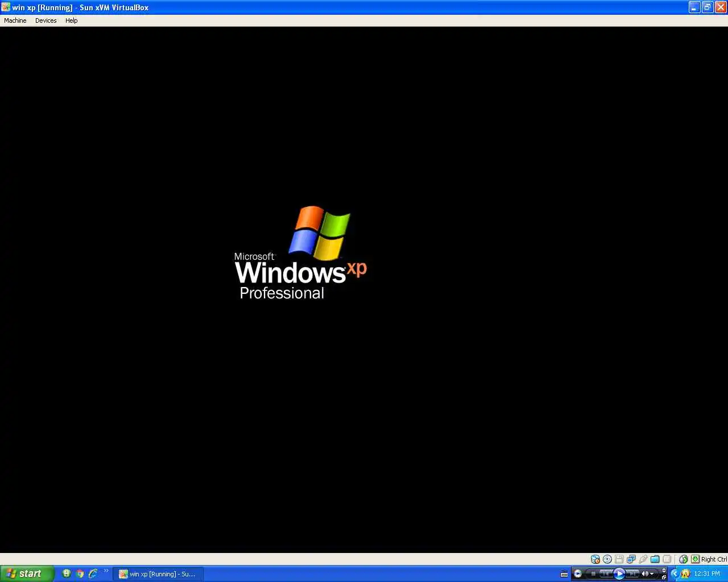Click the greyed virtualization indicator in status bar
728x582 pixels.
click(x=667, y=559)
